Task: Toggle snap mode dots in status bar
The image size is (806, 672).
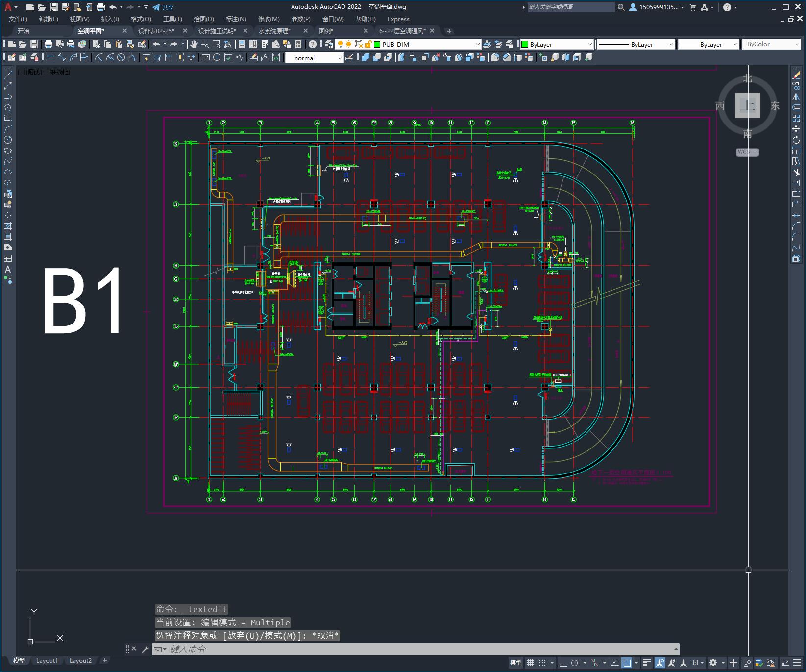Action: point(542,663)
